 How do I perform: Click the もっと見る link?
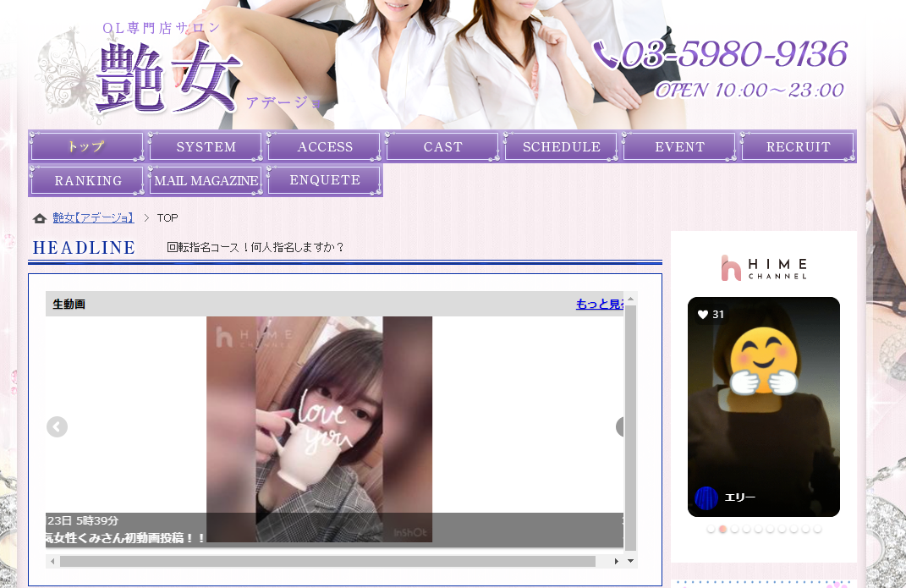pyautogui.click(x=600, y=304)
